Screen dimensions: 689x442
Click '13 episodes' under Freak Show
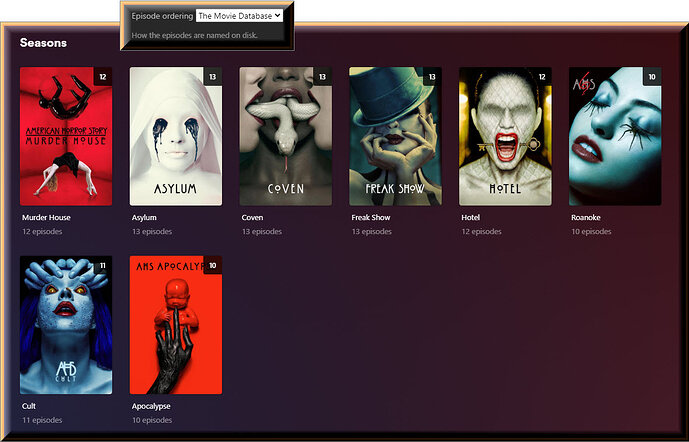(x=372, y=232)
